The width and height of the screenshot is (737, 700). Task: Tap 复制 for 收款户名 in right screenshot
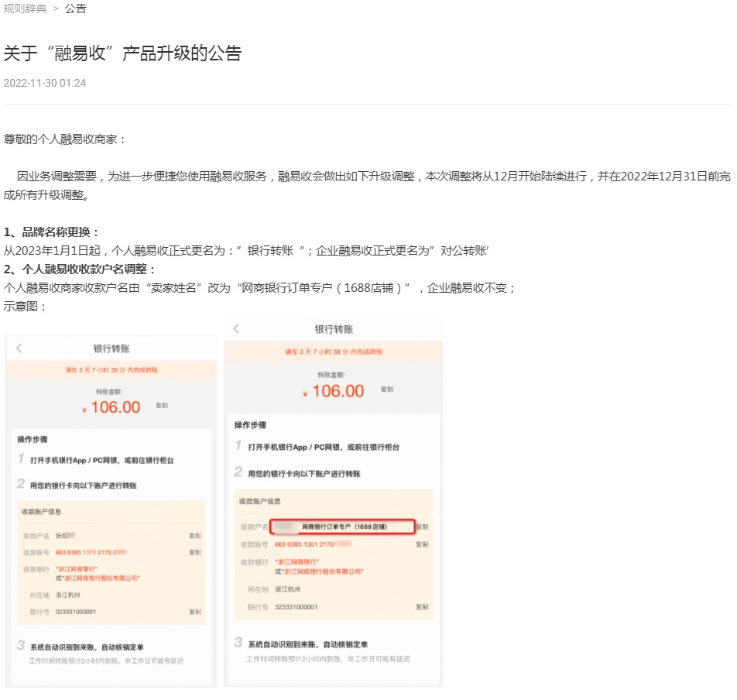[422, 527]
